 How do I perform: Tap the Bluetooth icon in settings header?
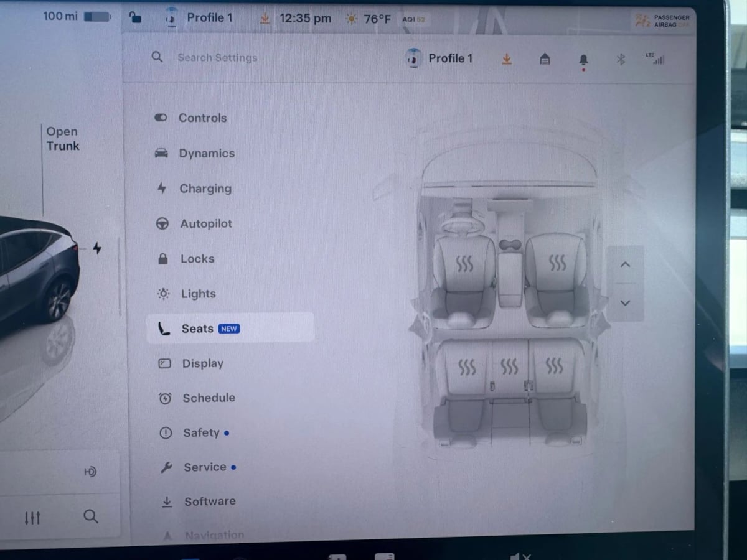pos(620,59)
